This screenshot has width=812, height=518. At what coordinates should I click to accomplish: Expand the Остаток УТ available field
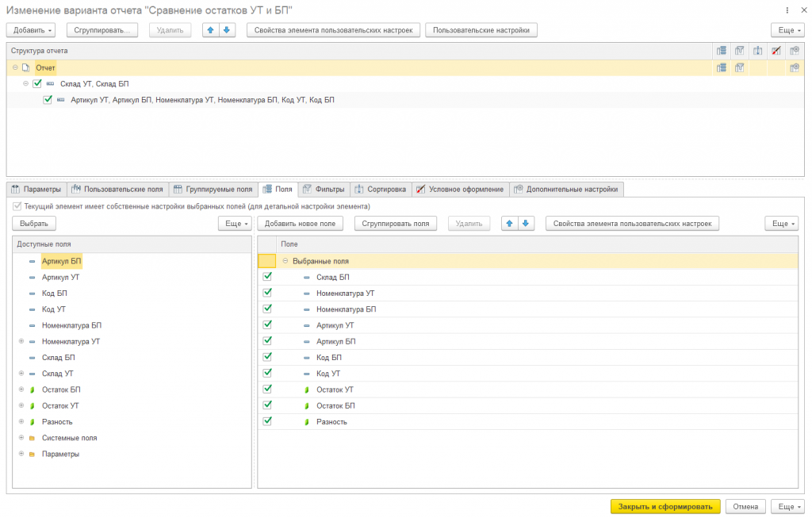(x=21, y=405)
